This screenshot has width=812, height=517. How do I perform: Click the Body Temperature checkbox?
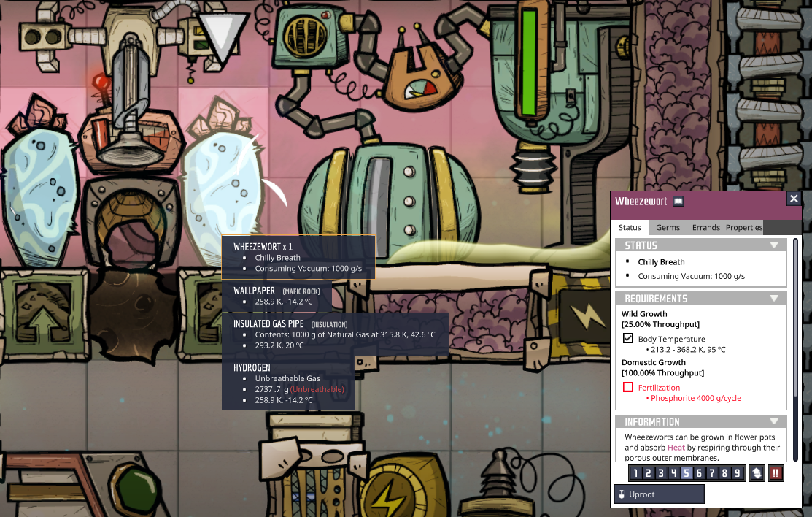tap(627, 339)
